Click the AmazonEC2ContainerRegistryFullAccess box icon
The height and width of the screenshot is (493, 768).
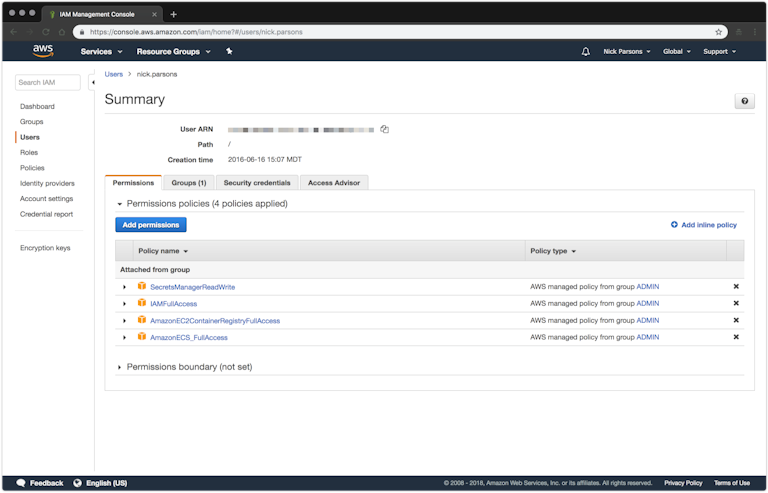[142, 320]
